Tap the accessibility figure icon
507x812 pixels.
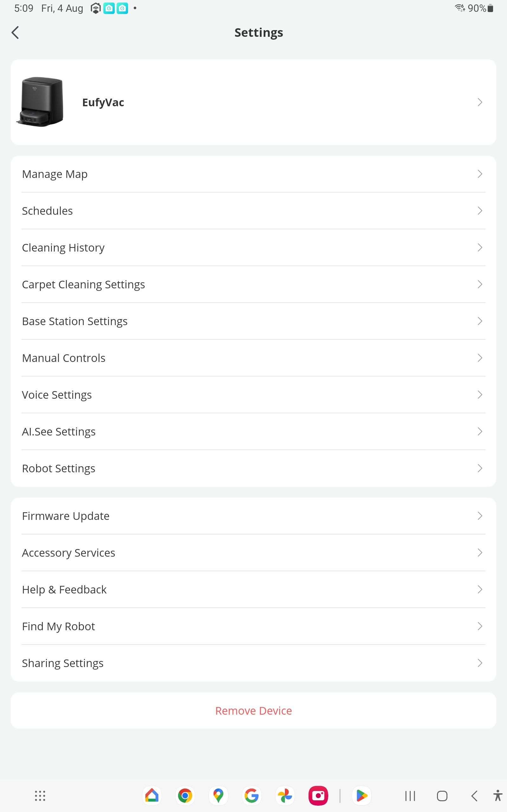(x=497, y=796)
